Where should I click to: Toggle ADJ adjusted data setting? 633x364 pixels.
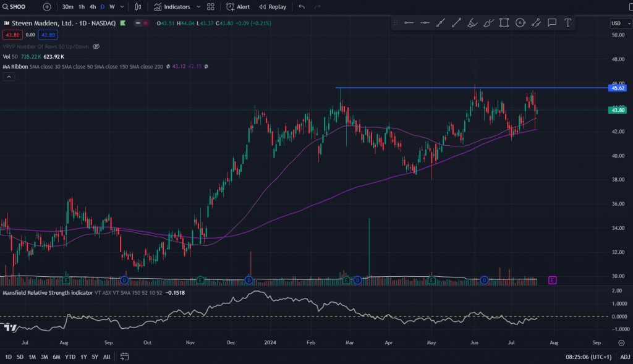pos(625,357)
